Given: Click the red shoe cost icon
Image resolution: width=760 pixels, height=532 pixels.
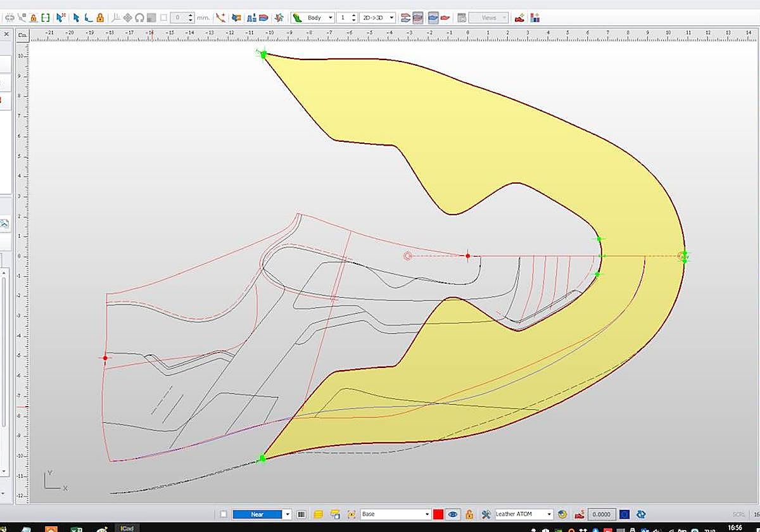Looking at the screenshot, I should [579, 514].
